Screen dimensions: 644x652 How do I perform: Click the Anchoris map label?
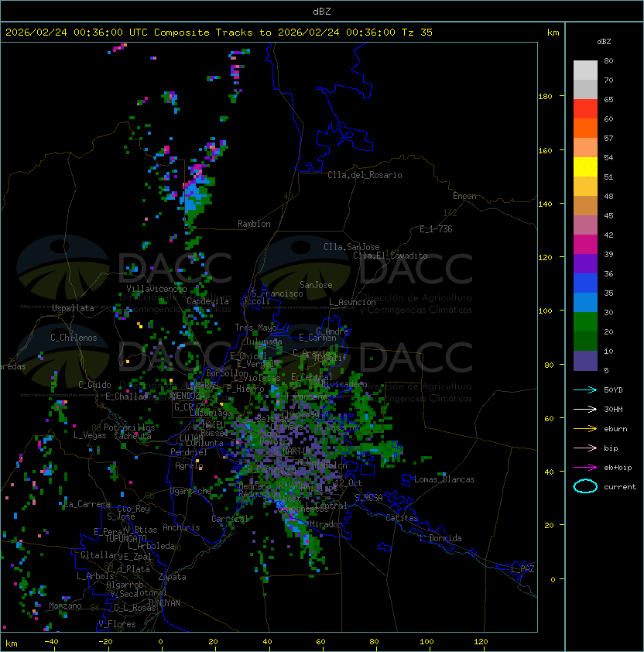click(181, 527)
